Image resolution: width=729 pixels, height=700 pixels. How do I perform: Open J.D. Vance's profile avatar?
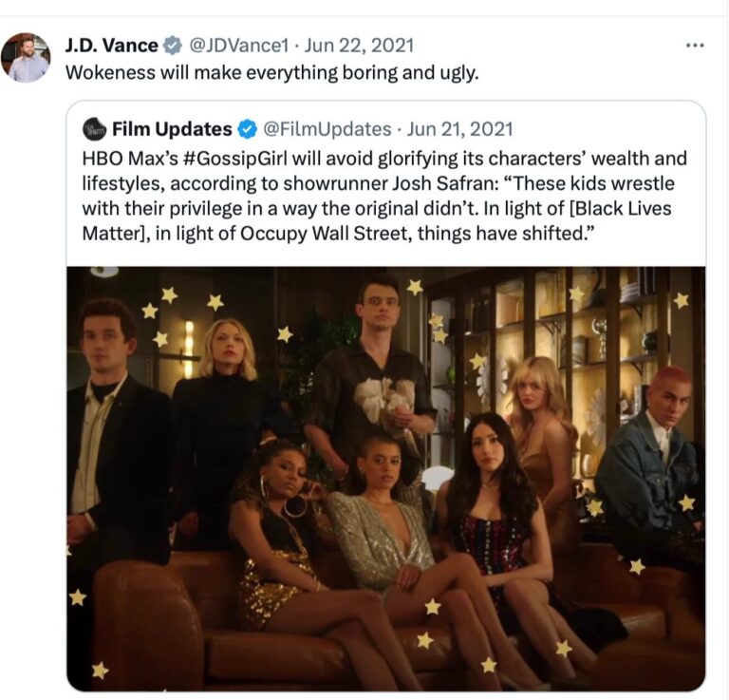26,57
